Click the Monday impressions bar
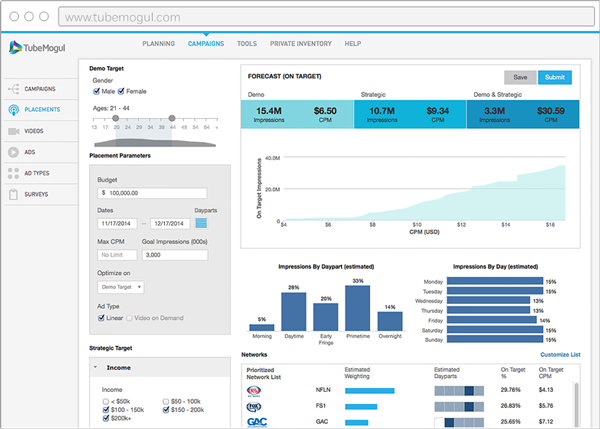This screenshot has width=600, height=429. tap(495, 281)
